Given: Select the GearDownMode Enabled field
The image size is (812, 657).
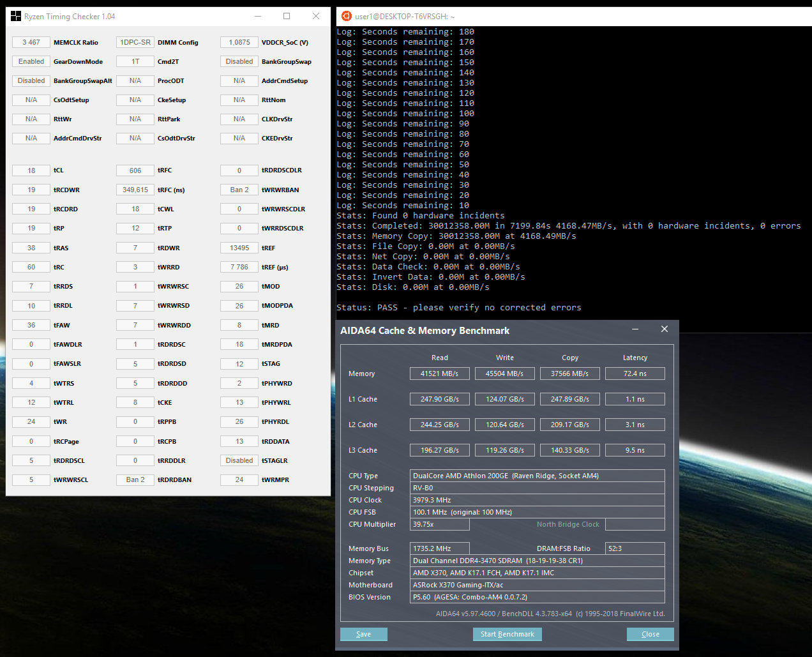Looking at the screenshot, I should [31, 61].
